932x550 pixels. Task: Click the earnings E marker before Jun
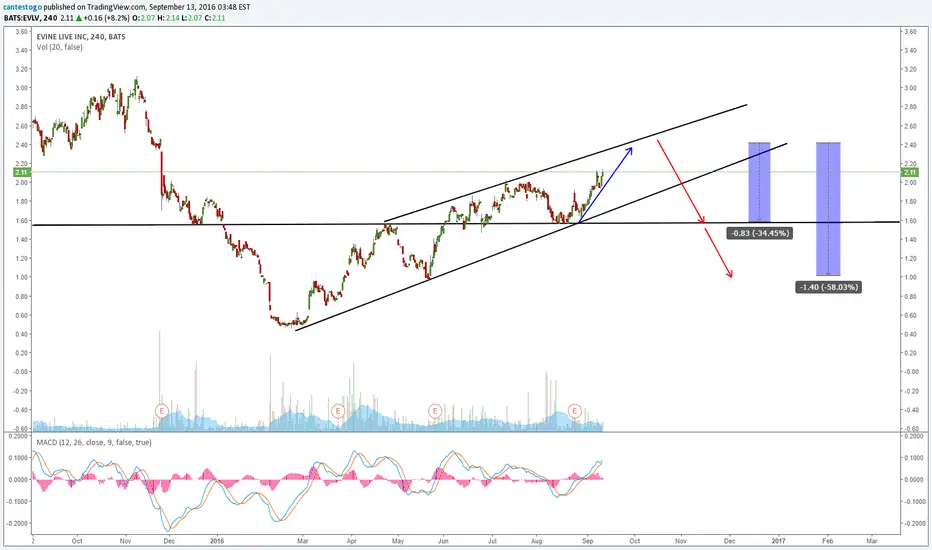pyautogui.click(x=435, y=411)
